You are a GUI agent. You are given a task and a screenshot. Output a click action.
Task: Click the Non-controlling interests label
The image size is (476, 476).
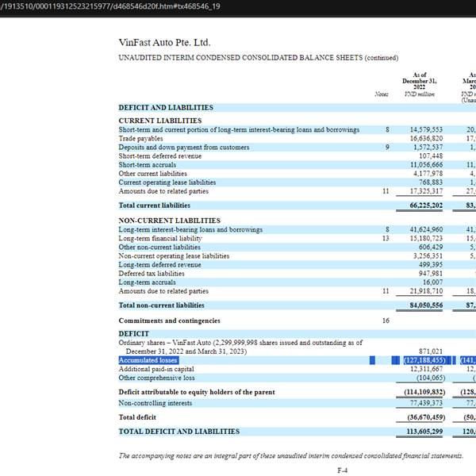155,403
